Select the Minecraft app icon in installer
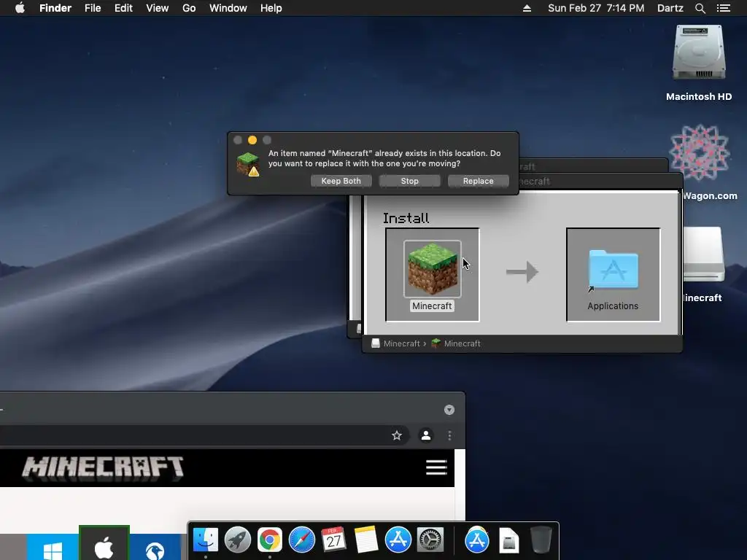The width and height of the screenshot is (747, 560). [432, 270]
